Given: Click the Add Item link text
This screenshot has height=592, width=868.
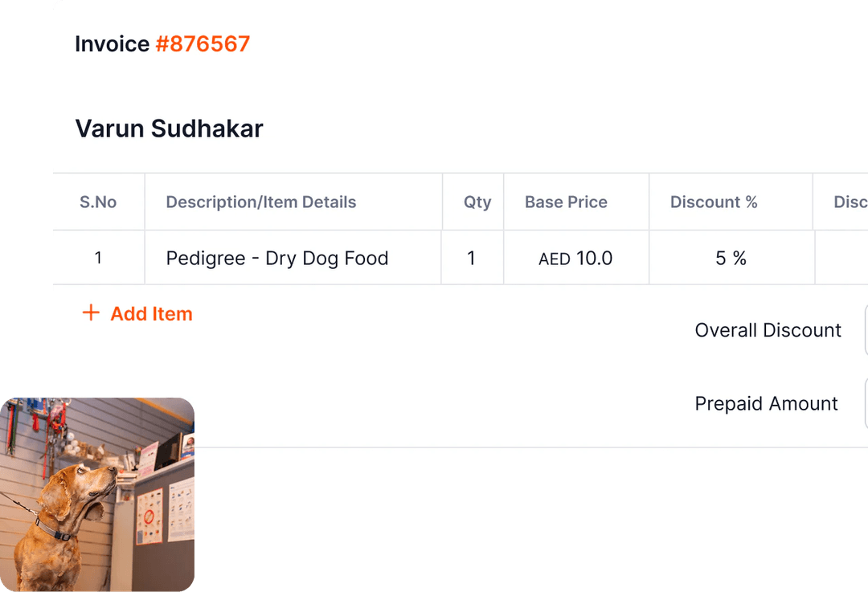Looking at the screenshot, I should 151,314.
